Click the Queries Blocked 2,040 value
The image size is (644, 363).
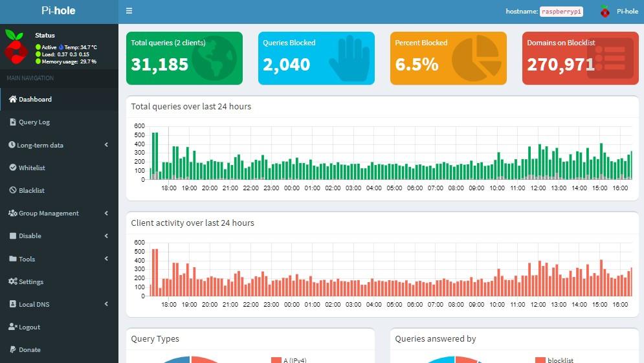286,65
